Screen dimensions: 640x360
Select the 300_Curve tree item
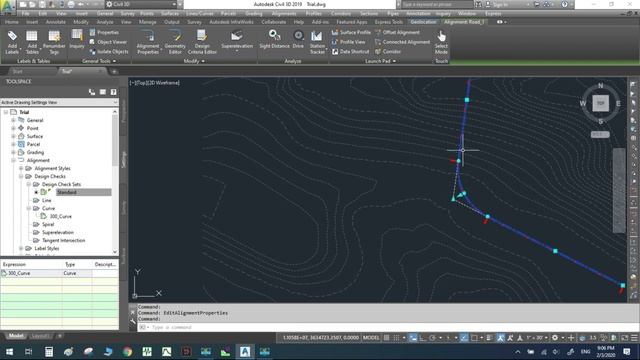(x=60, y=216)
